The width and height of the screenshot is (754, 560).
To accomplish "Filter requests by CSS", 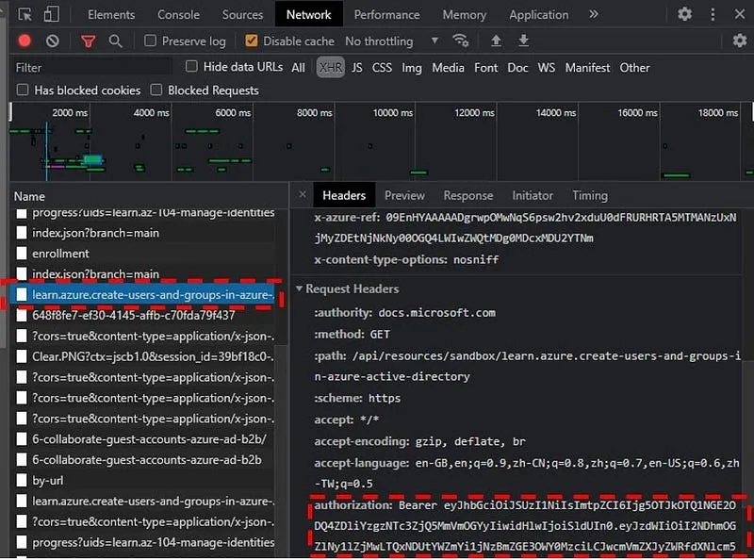I will coord(382,68).
